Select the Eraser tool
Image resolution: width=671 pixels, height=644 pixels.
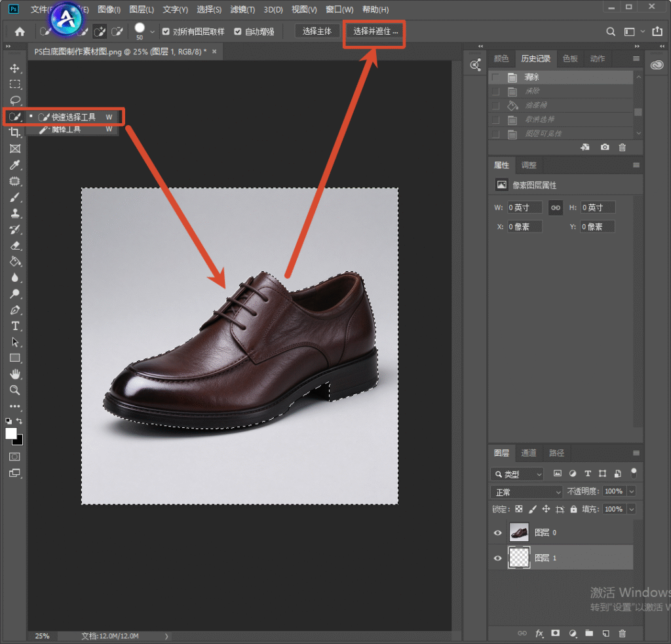pos(15,246)
